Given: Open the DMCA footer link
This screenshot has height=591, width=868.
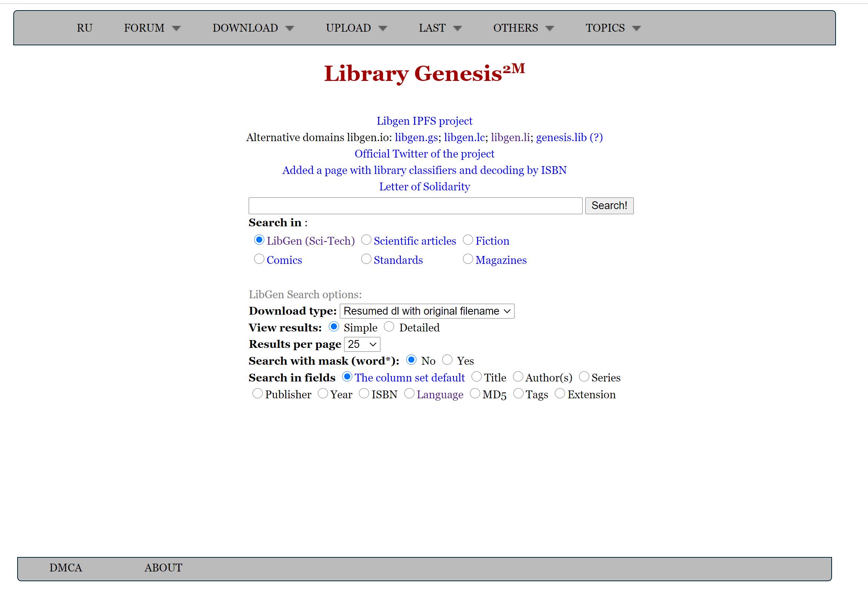Looking at the screenshot, I should [66, 568].
